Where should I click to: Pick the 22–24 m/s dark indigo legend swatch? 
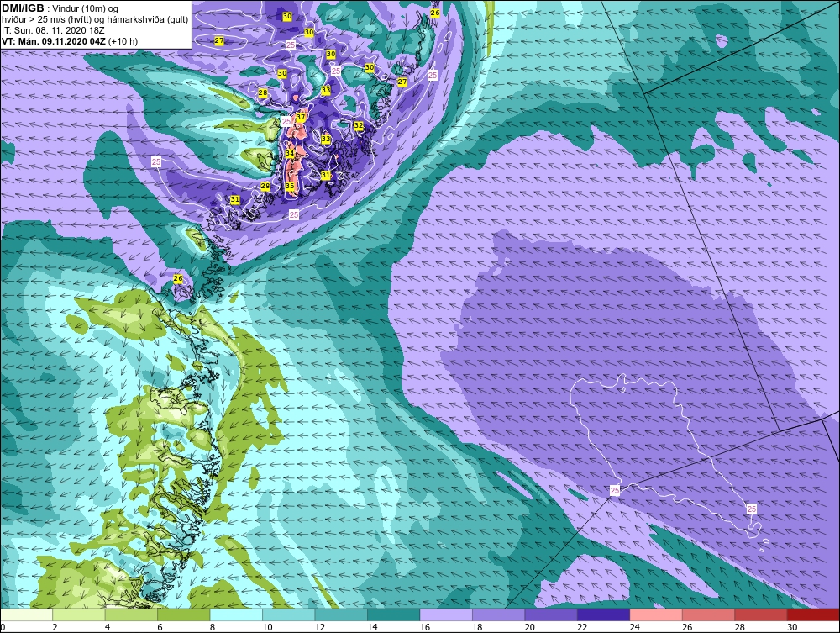point(604,615)
